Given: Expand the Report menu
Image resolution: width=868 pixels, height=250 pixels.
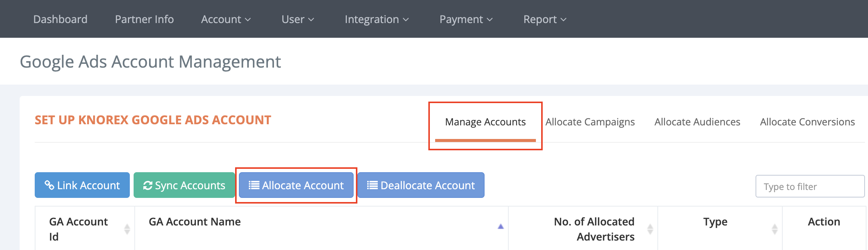Looking at the screenshot, I should 545,19.
